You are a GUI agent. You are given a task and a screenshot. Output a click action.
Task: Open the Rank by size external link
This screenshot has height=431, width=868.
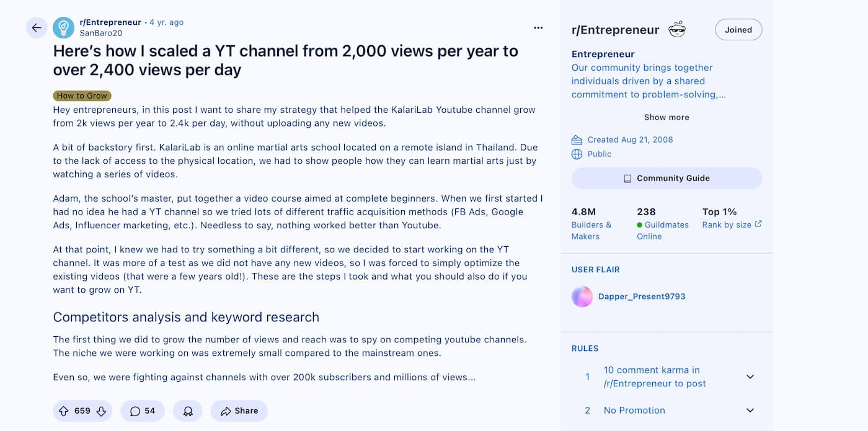coord(732,224)
